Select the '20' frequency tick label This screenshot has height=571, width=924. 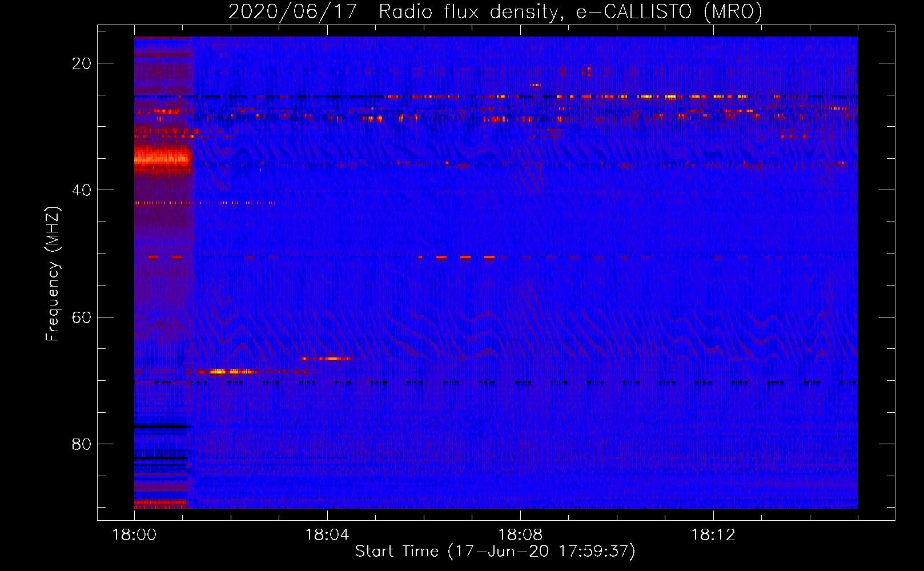[x=82, y=63]
